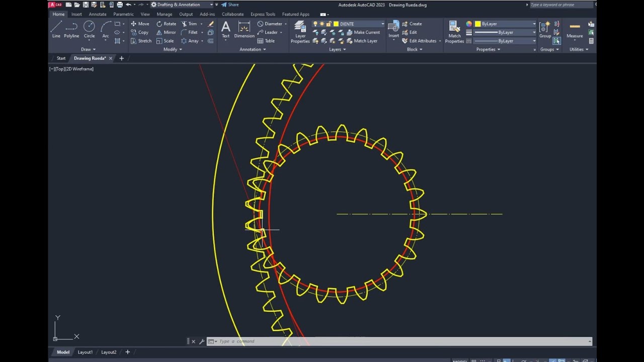Screen dimensions: 644x362
Task: Expand the Draw panel
Action: (x=89, y=49)
